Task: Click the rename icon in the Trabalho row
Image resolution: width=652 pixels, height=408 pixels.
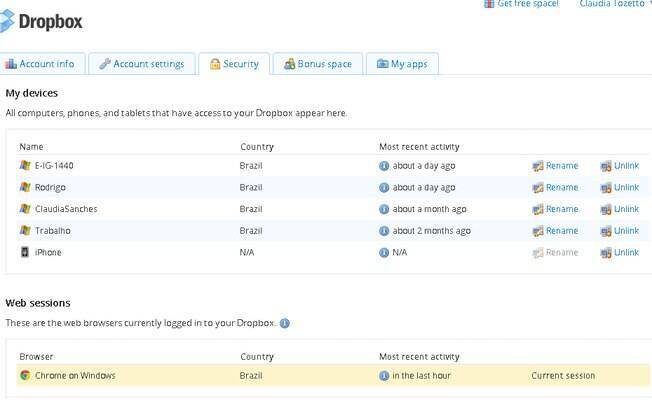Action: tap(538, 231)
